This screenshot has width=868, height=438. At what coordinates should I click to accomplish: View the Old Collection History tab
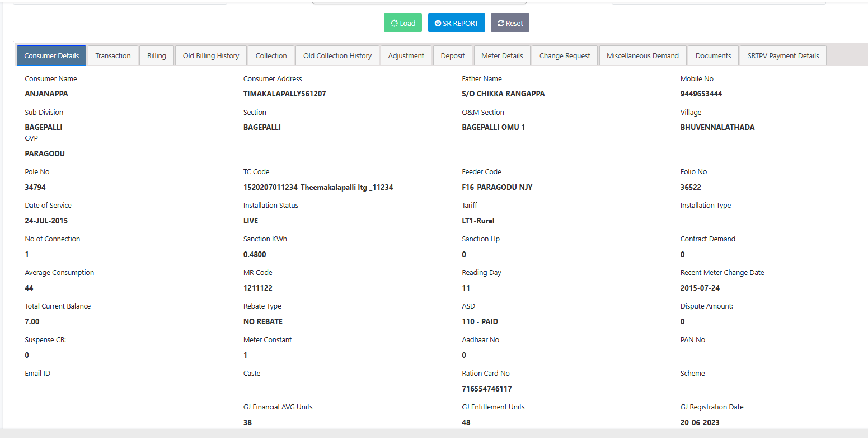[337, 55]
